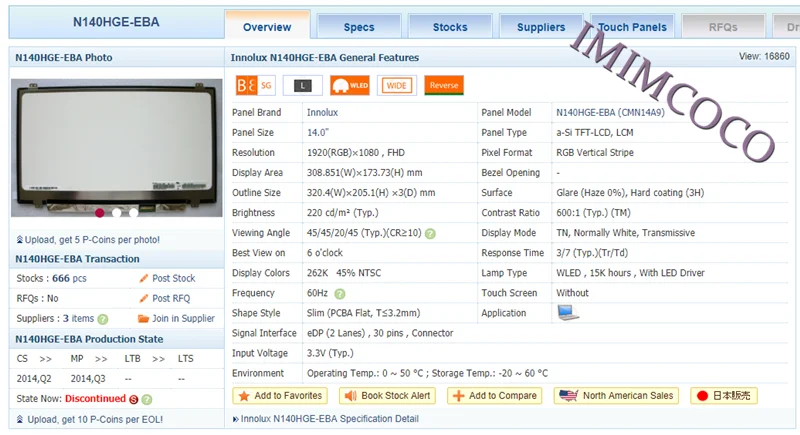
Task: Open the RFQs tab
Action: pos(723,27)
